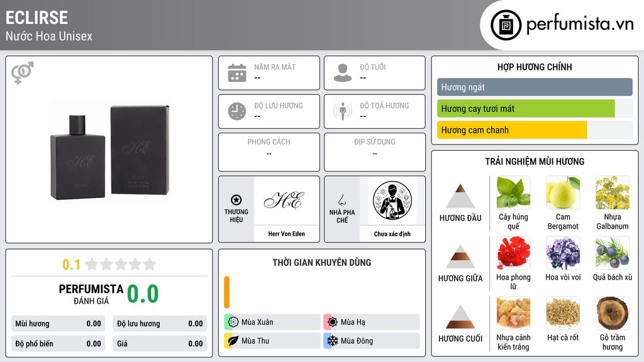Click the Herr Von Eden brand name
Screen dimensions: 644x362
click(x=287, y=234)
